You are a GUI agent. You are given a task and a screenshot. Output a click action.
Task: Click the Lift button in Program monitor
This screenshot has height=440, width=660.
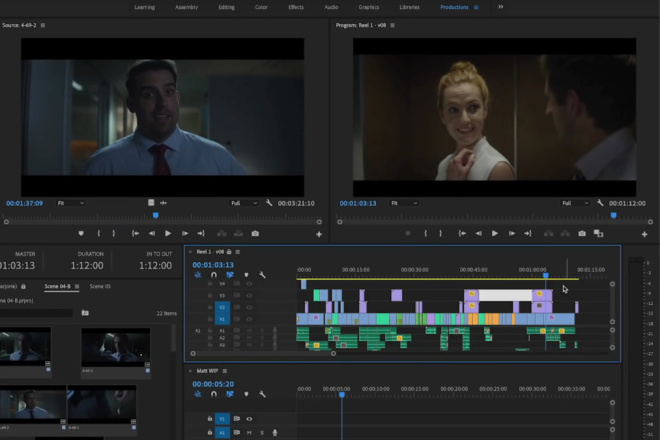[548, 234]
